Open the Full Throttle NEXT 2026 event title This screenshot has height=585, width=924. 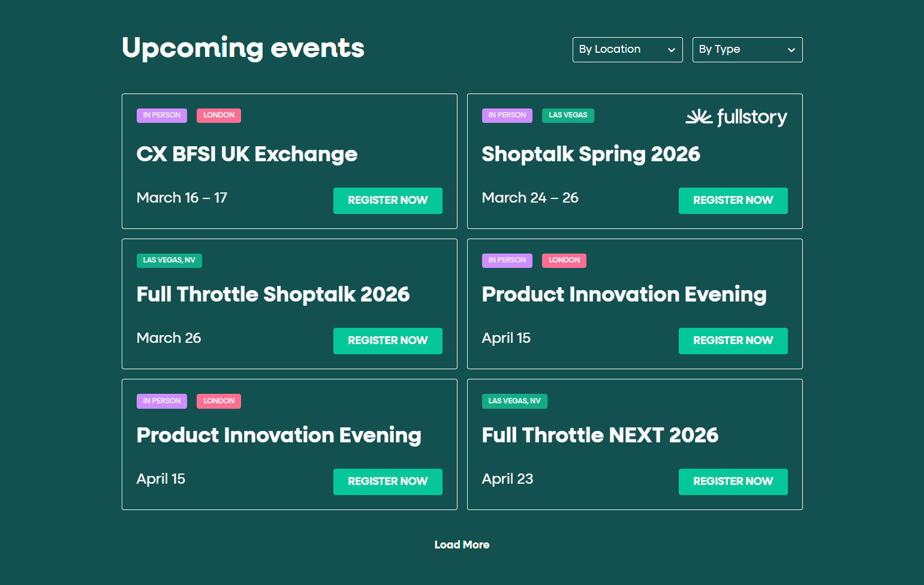(600, 435)
